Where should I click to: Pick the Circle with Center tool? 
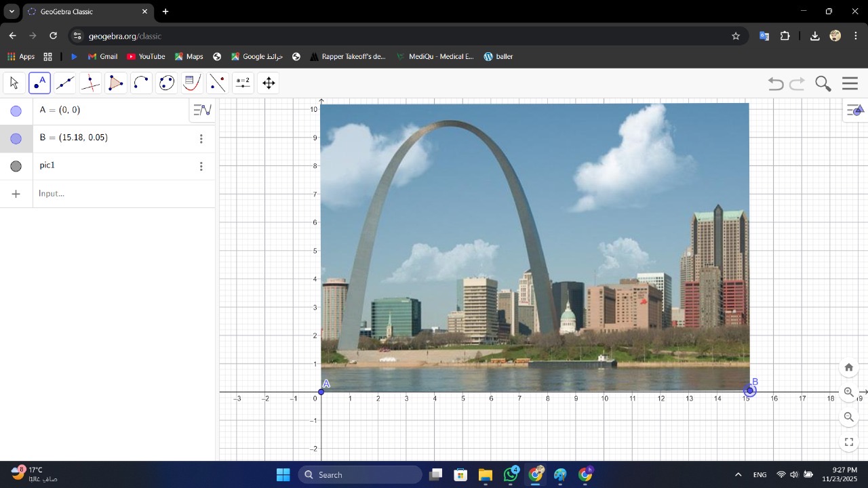tap(141, 83)
